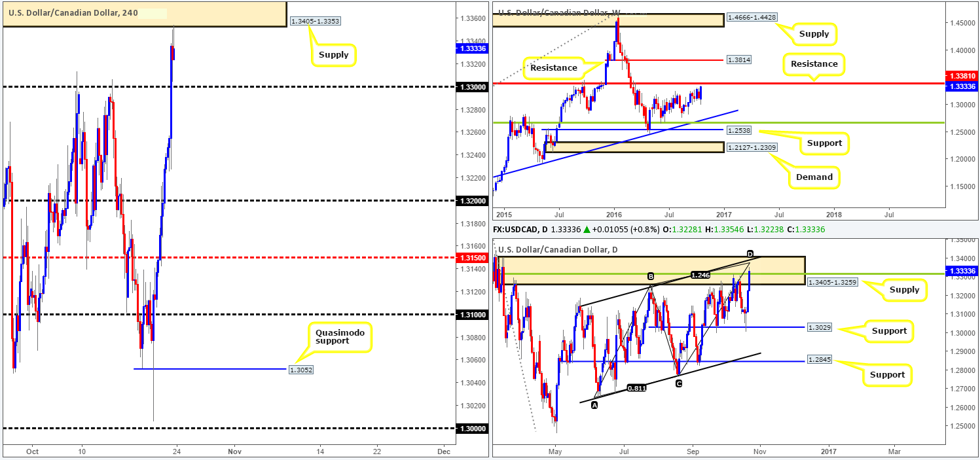Click the Sep date on the daily time axis

pyautogui.click(x=694, y=451)
